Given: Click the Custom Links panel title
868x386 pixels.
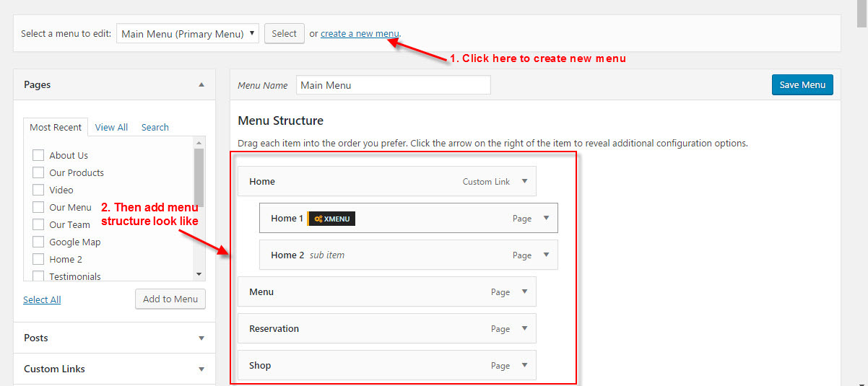Looking at the screenshot, I should [x=54, y=369].
